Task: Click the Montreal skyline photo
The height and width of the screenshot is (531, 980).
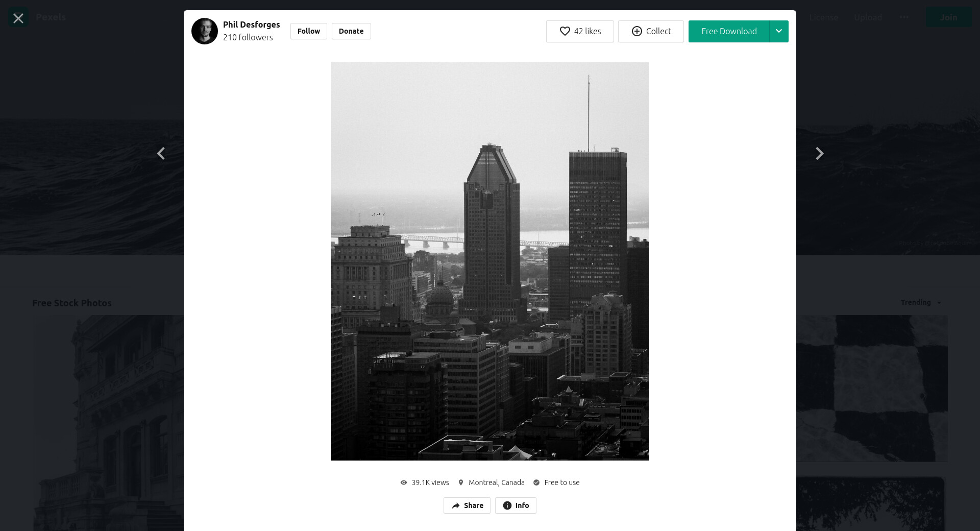Action: click(x=490, y=261)
